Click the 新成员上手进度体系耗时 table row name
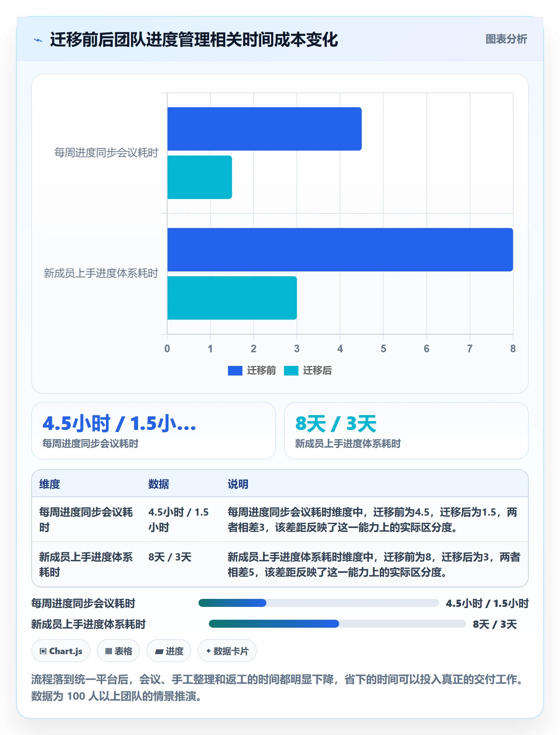560x735 pixels. (86, 564)
